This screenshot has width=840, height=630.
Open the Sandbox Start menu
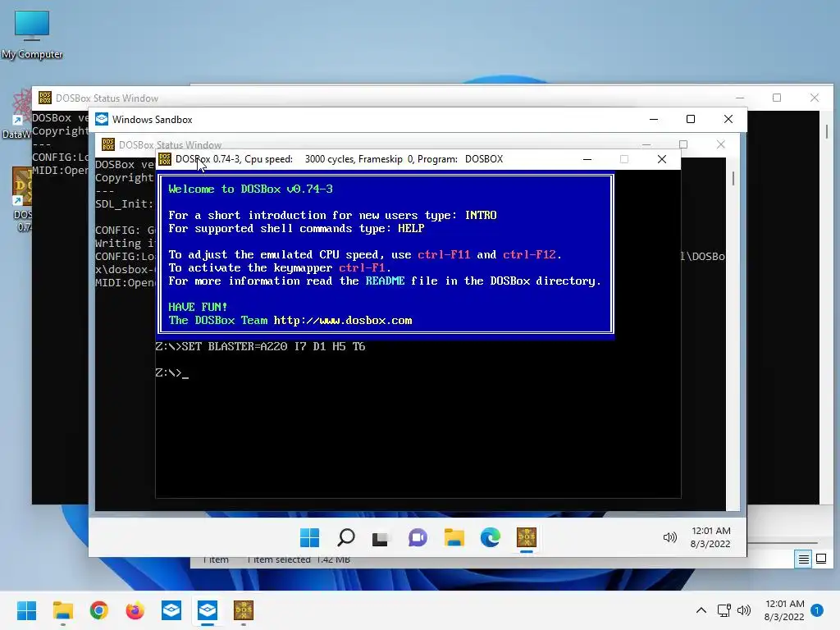coord(309,537)
